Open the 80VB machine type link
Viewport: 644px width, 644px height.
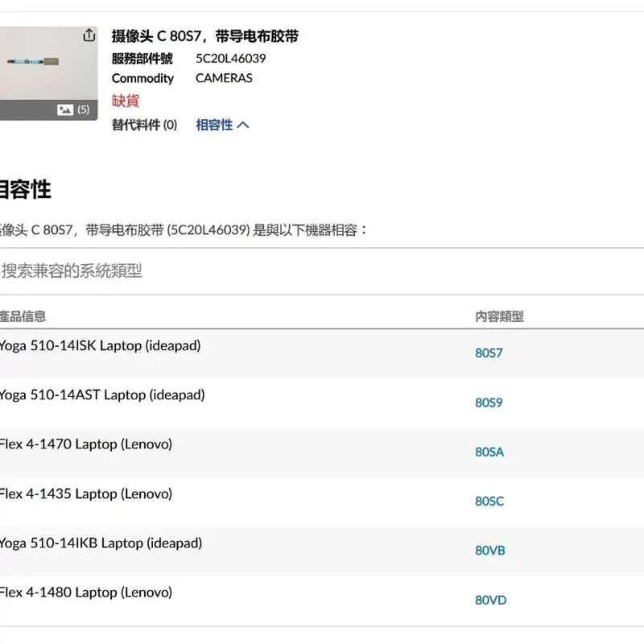click(x=490, y=551)
